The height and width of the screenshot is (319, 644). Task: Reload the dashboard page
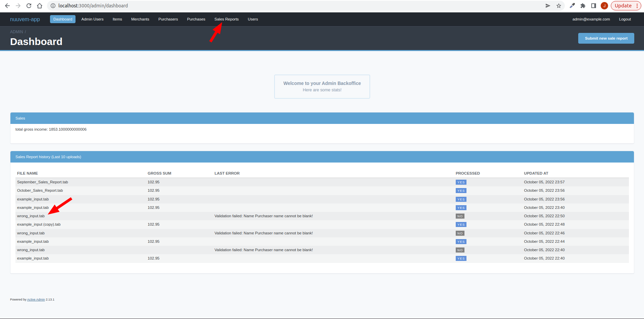[29, 6]
